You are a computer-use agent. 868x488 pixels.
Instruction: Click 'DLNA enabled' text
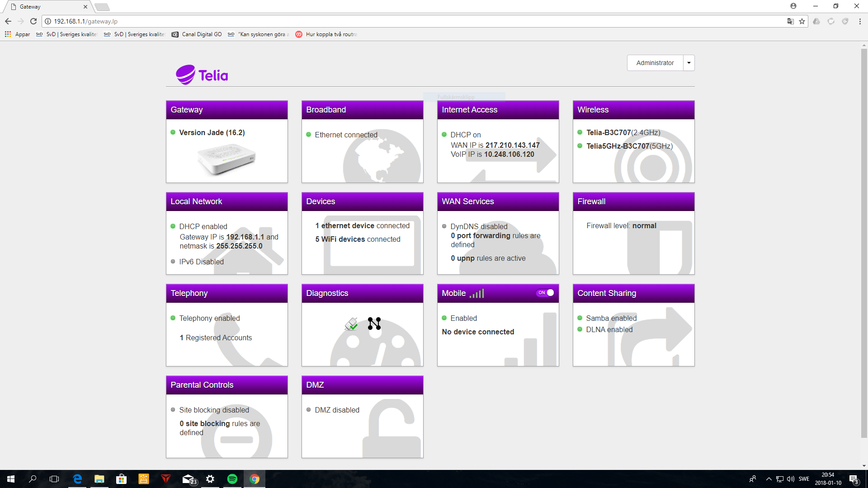pos(609,329)
